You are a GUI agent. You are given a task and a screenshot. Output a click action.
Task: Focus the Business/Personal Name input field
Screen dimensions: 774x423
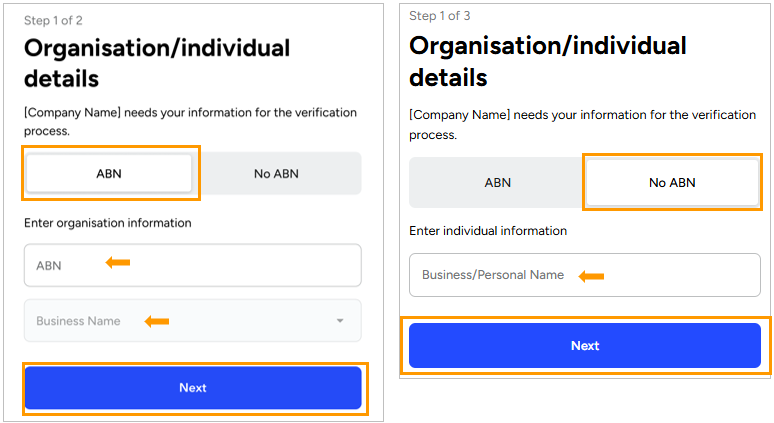pos(585,275)
